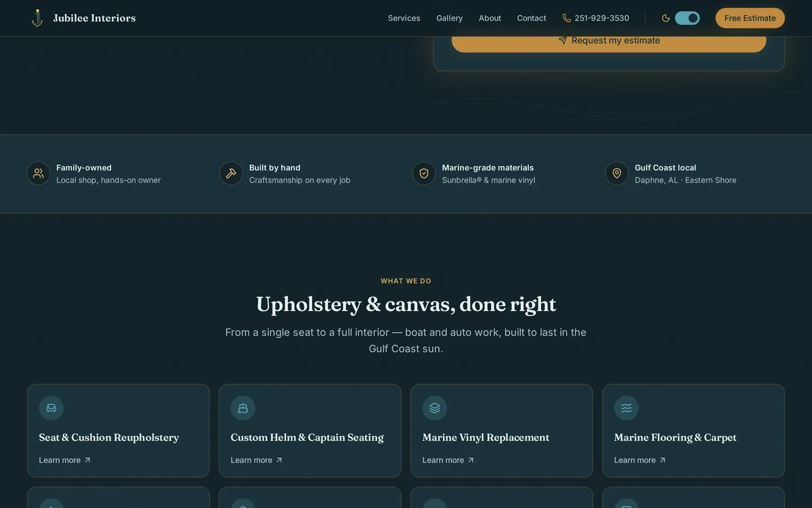The image size is (812, 508).
Task: Go to the Gallery nav link
Action: [449, 18]
